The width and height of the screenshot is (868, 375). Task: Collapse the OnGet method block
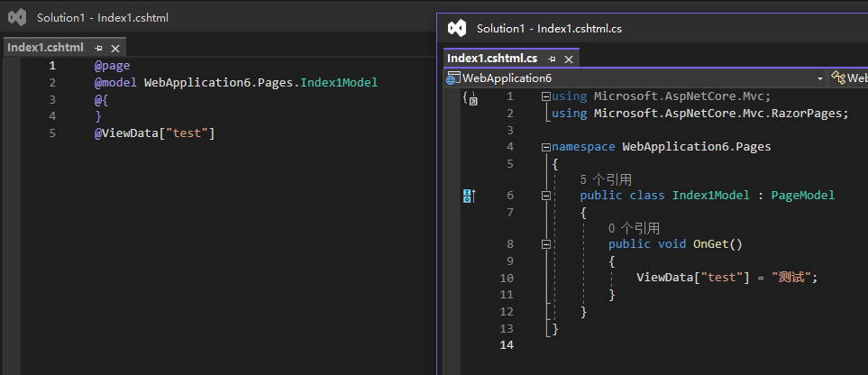[546, 244]
